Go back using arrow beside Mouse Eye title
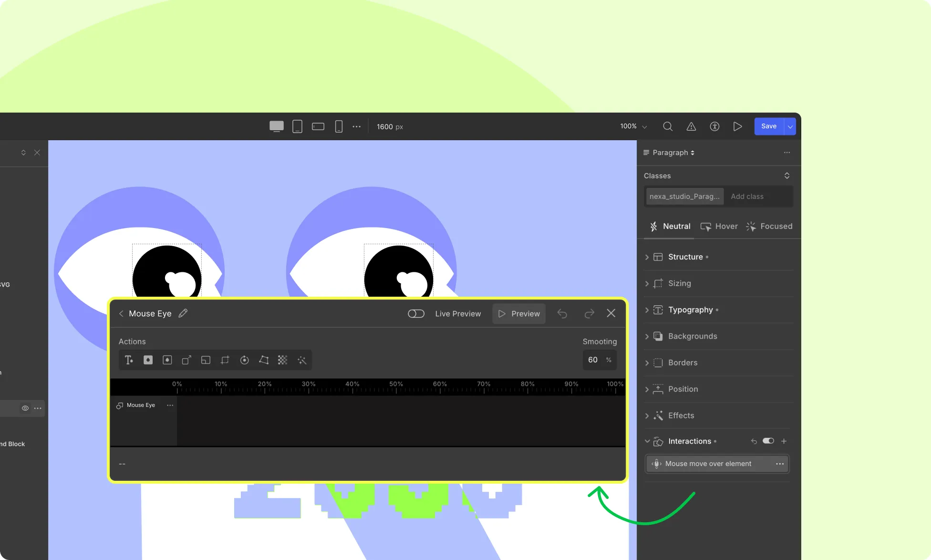 (121, 313)
